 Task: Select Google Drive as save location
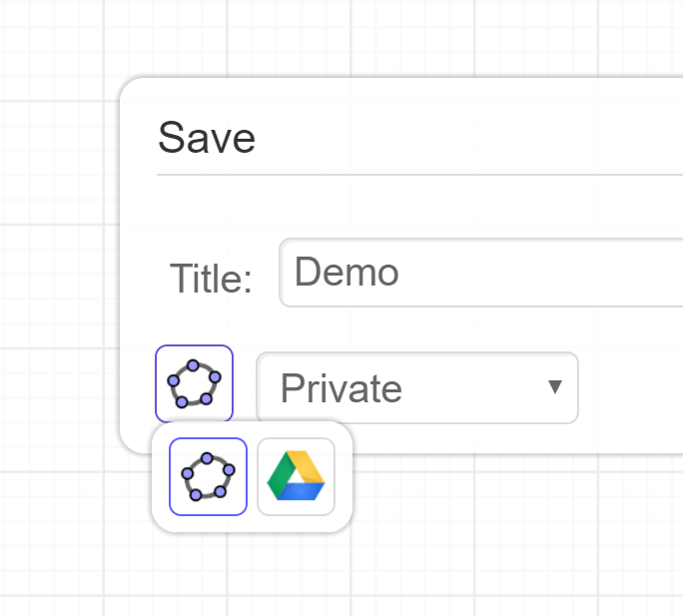tap(297, 476)
